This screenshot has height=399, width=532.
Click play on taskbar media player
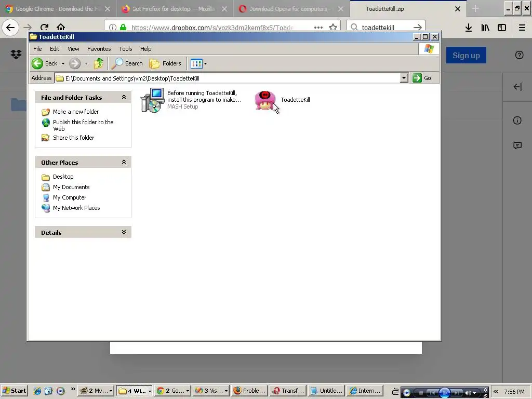coord(445,393)
